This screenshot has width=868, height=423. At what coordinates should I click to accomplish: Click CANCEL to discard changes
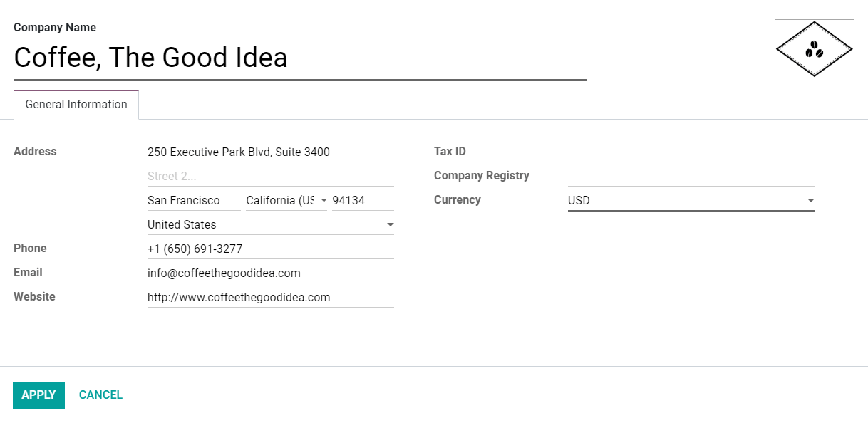click(100, 395)
